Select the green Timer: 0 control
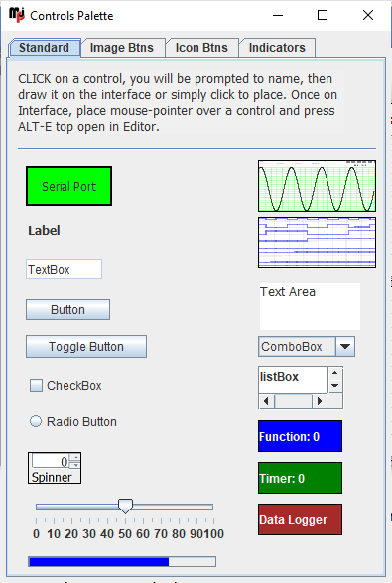The width and height of the screenshot is (392, 583). [x=300, y=478]
